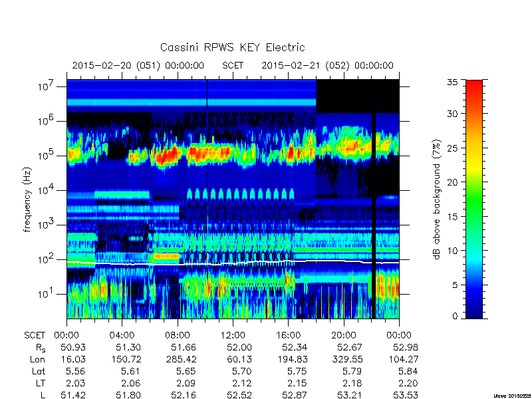Click colorbar tick value "0"
Viewport: 532px width, 399px height.
[x=455, y=317]
